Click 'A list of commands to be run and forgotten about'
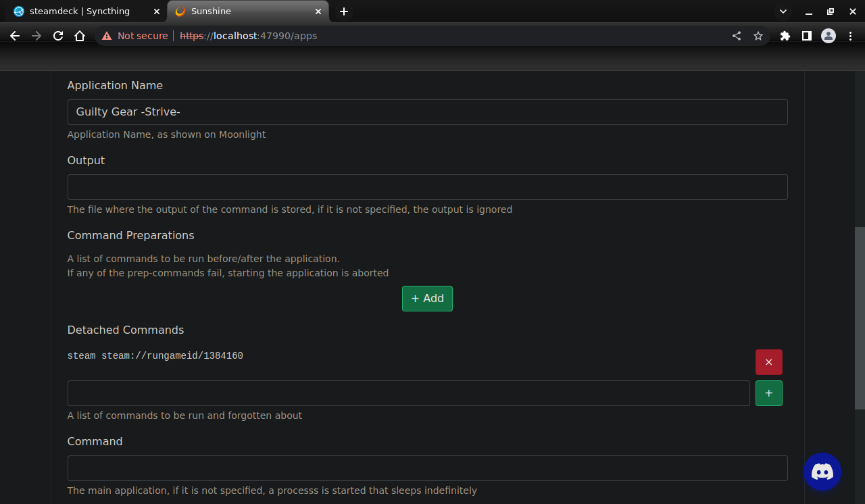 tap(184, 415)
